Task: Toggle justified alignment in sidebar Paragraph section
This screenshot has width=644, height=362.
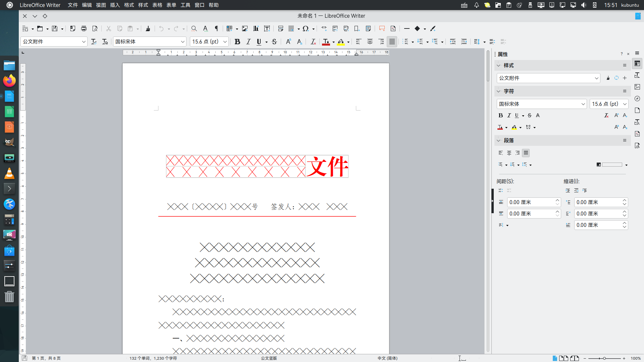Action: [526, 153]
